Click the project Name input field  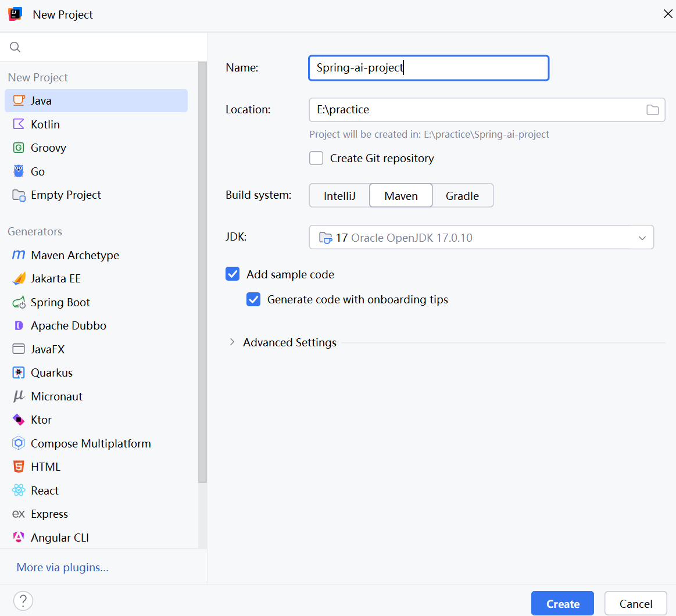pyautogui.click(x=428, y=67)
